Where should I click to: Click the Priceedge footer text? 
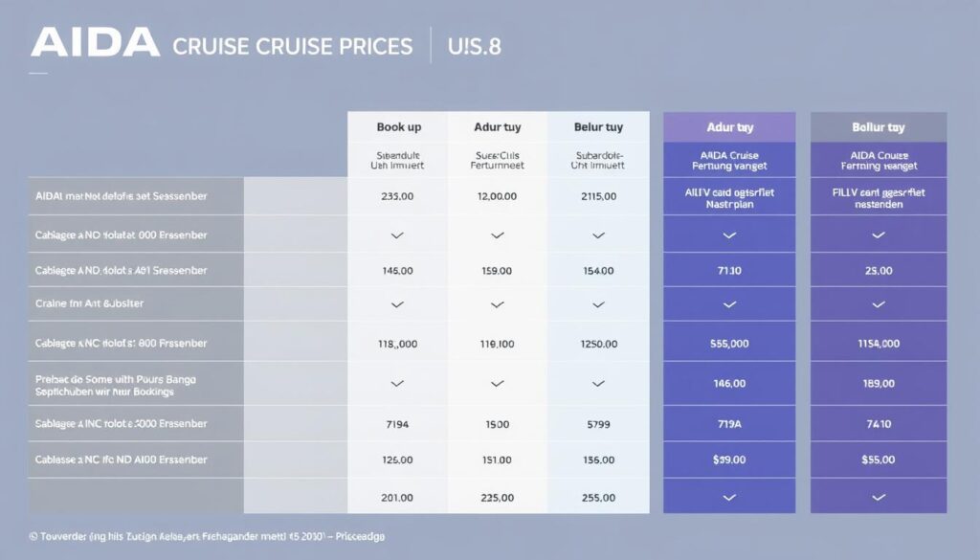(363, 538)
